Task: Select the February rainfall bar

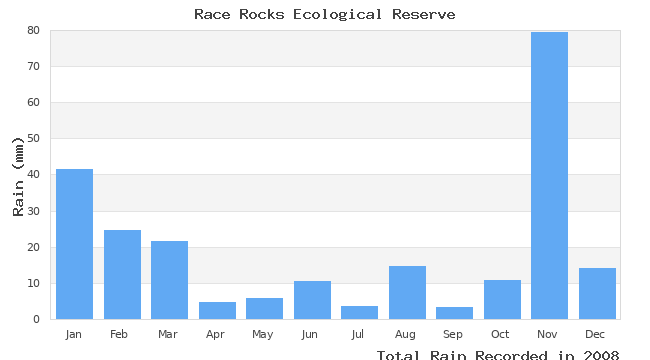Action: click(122, 275)
